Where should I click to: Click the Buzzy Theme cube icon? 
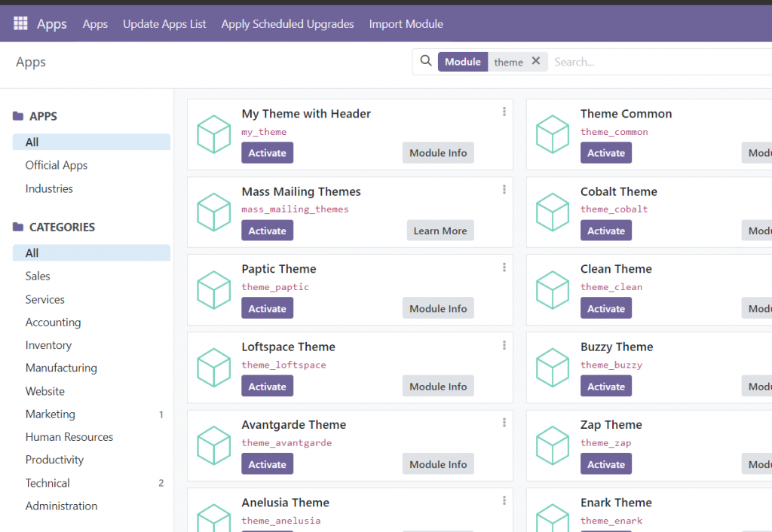[x=553, y=368]
